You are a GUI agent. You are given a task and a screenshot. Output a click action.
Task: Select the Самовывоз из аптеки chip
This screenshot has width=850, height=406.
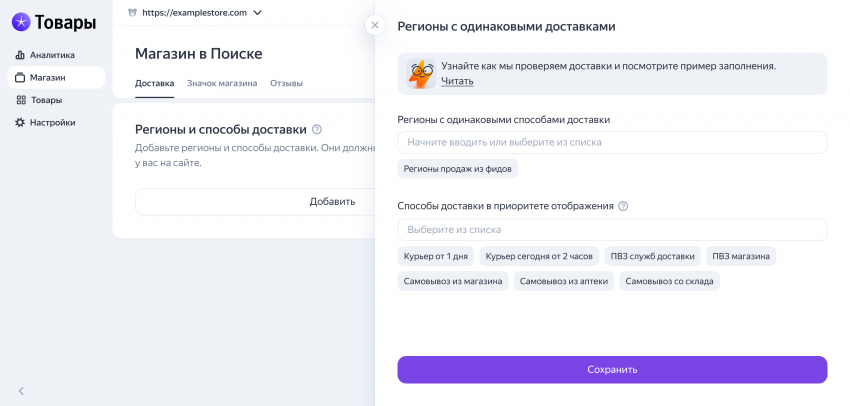[x=564, y=282]
